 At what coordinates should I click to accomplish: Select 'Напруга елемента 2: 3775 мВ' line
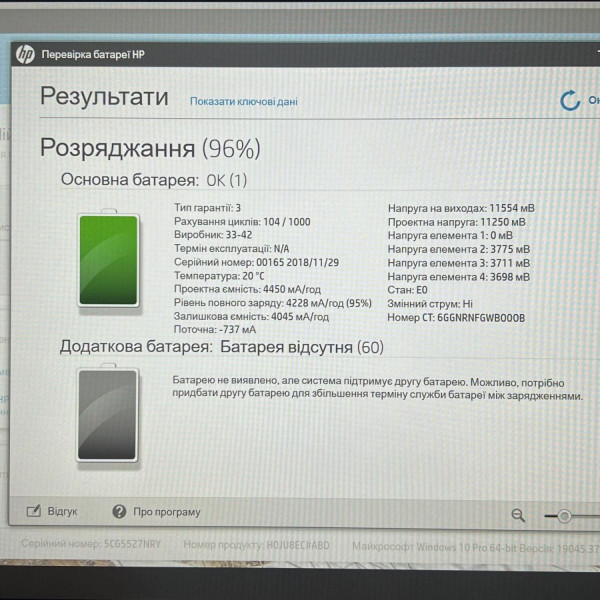pos(459,249)
